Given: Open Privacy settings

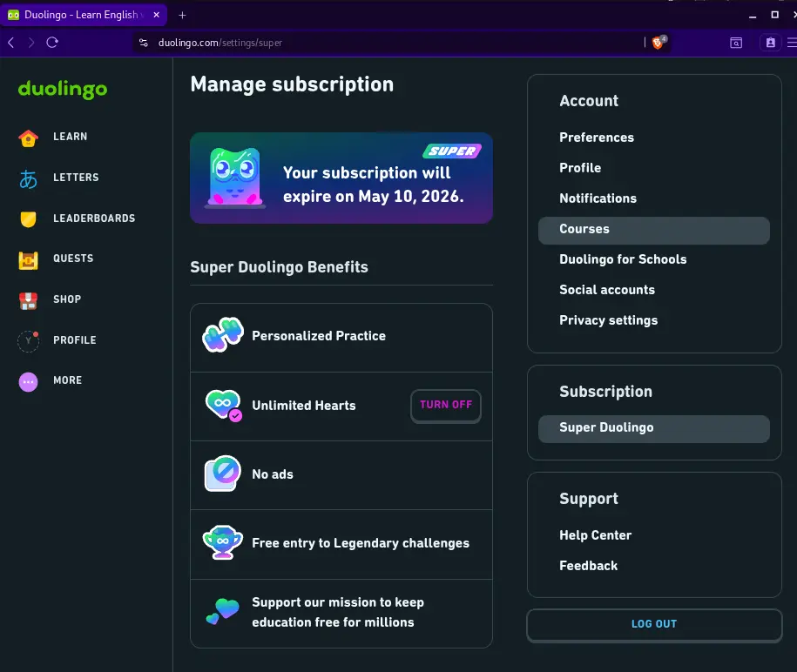Looking at the screenshot, I should [x=609, y=320].
